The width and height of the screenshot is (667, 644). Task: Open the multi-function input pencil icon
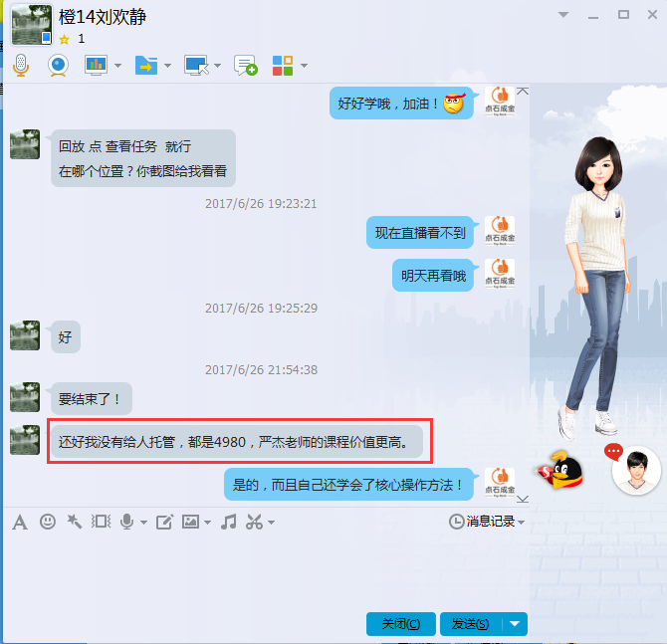point(164,522)
